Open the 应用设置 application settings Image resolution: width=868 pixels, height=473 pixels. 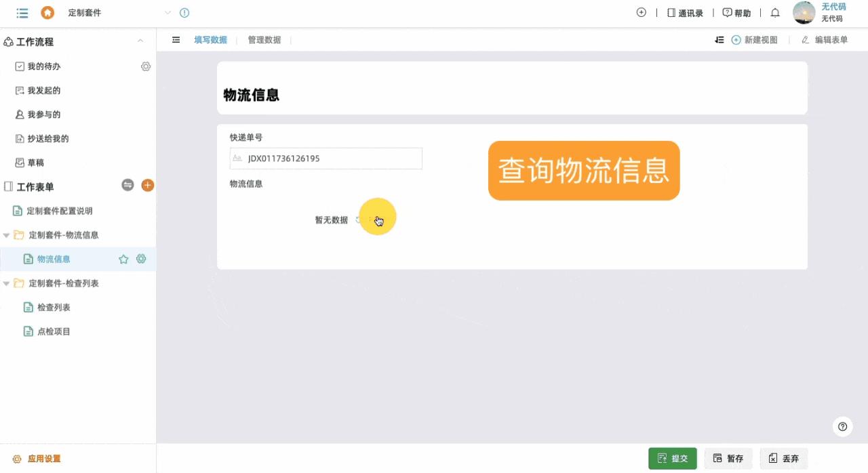point(37,458)
